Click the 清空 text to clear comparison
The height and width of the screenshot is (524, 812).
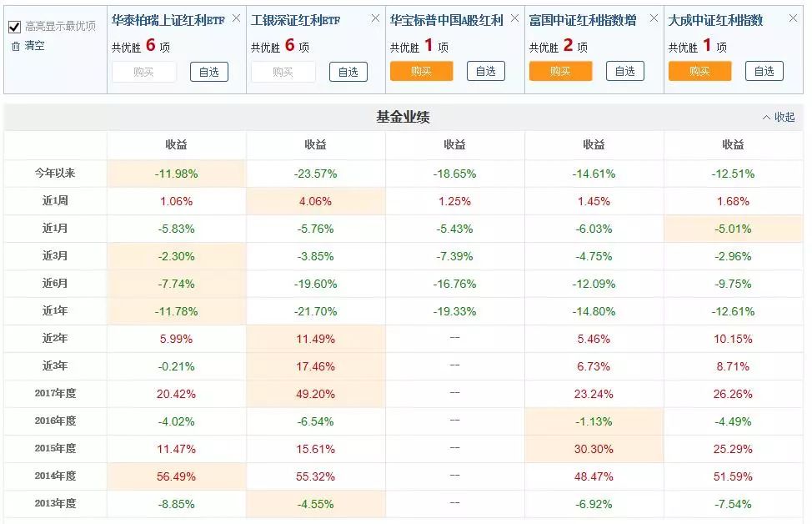pyautogui.click(x=36, y=46)
